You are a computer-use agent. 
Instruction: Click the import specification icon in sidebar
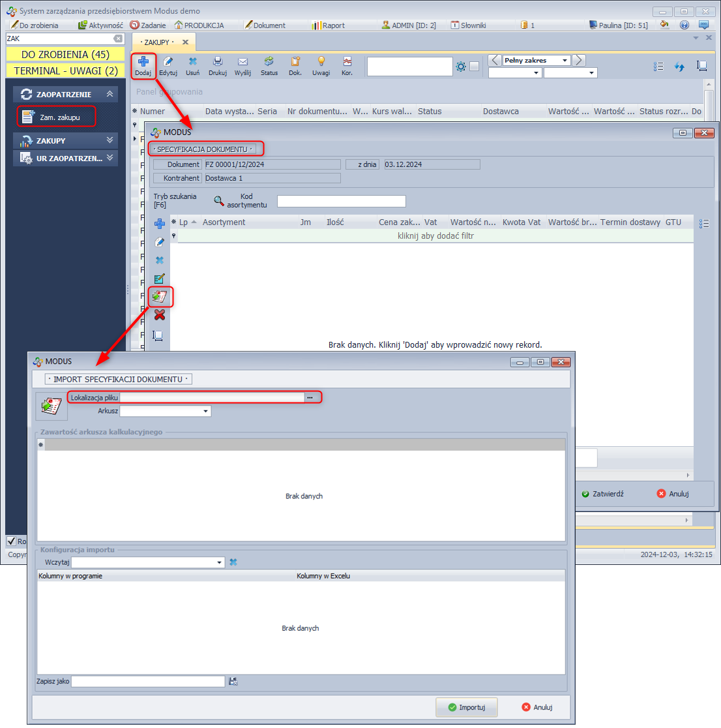click(160, 297)
